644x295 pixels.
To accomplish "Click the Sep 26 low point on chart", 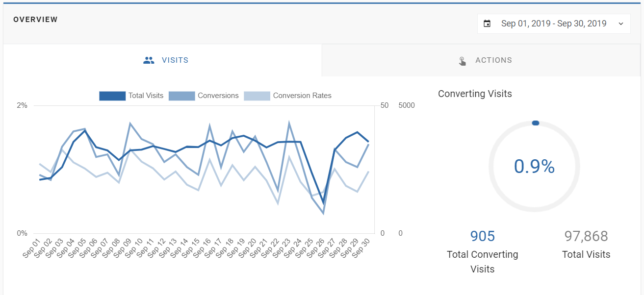I will click(x=323, y=213).
